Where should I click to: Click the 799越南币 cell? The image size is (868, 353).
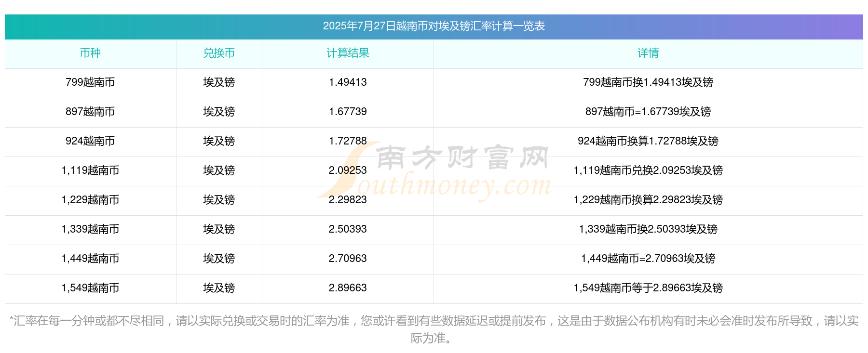coord(90,82)
